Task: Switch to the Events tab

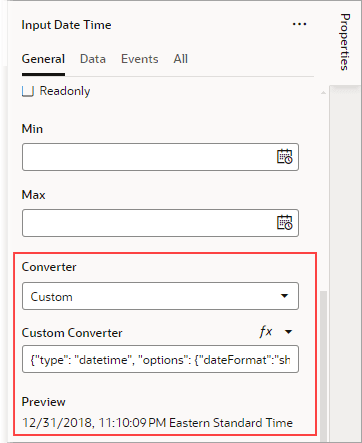Action: point(140,59)
